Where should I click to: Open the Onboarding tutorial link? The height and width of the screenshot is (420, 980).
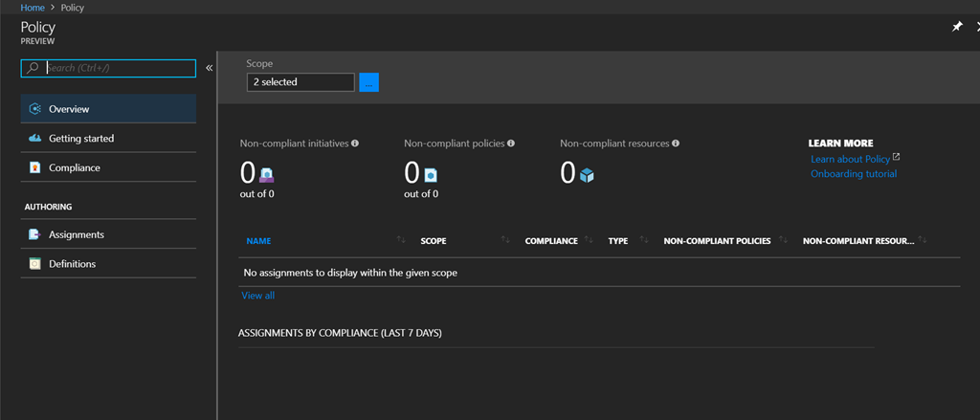pyautogui.click(x=853, y=174)
